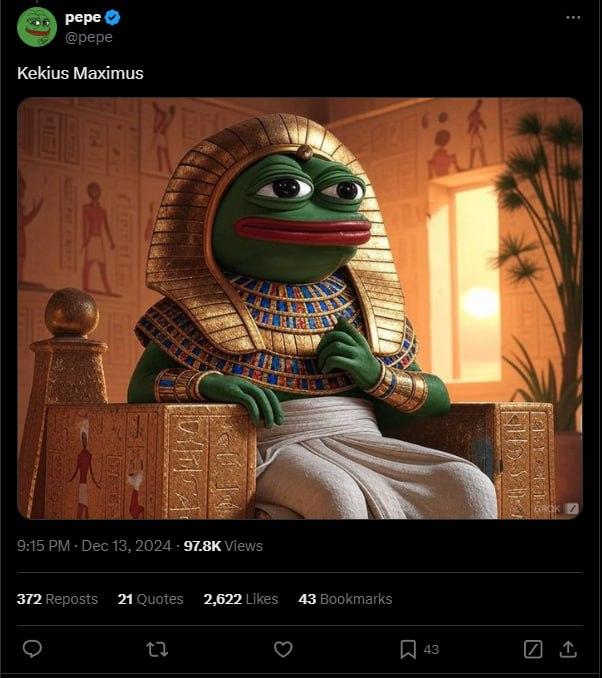
Task: Click the Grok watermark on the image
Action: 557,508
